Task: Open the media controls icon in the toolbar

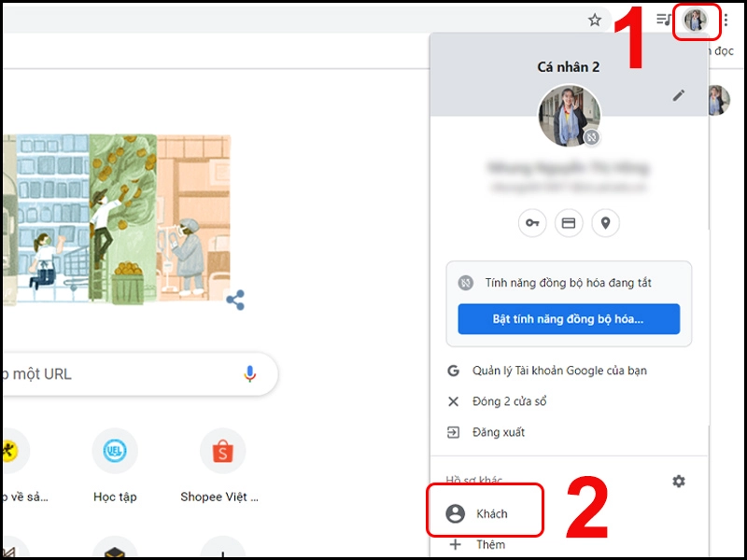Action: tap(664, 20)
